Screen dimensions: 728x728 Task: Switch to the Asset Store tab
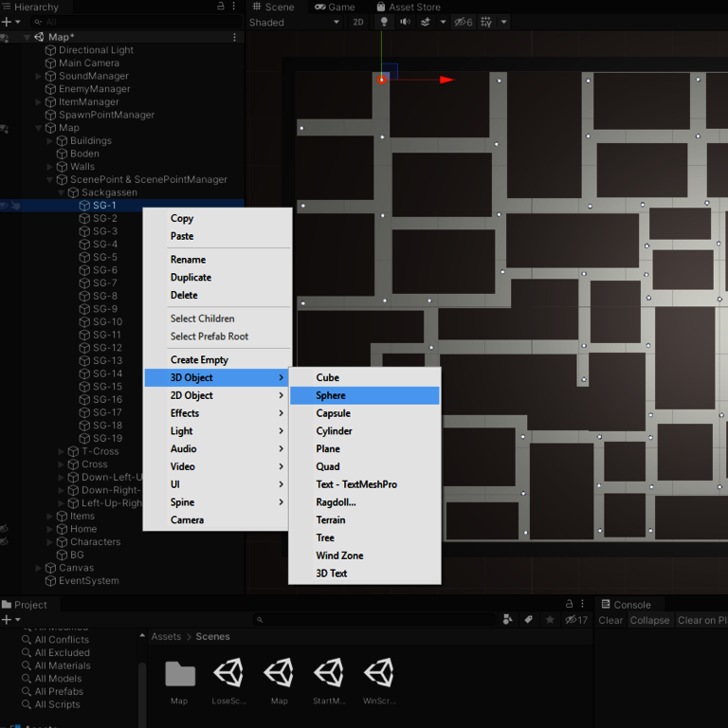coord(409,7)
